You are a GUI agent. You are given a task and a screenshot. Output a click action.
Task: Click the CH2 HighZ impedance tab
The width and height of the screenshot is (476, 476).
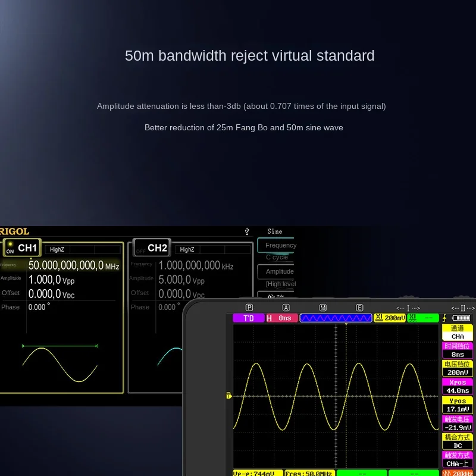[187, 249]
